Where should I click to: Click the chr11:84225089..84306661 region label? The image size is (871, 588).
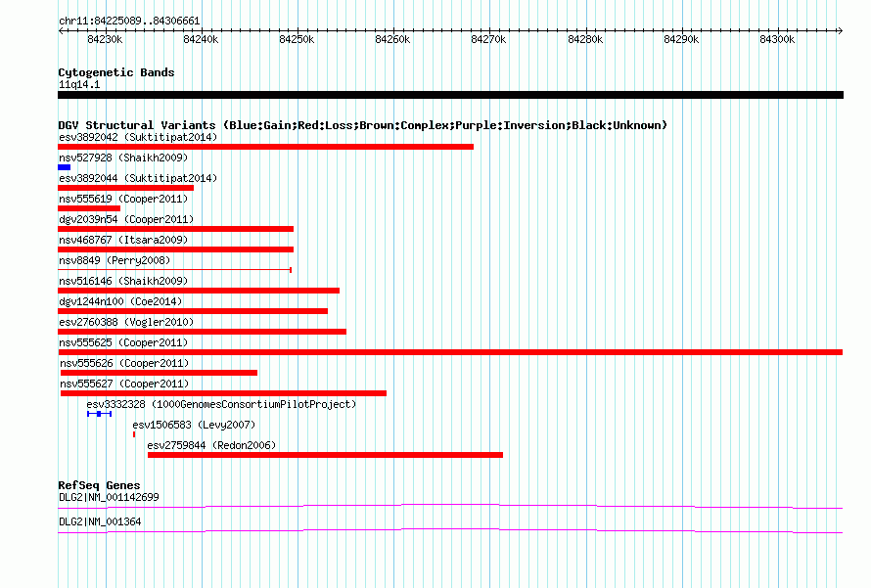(x=129, y=21)
